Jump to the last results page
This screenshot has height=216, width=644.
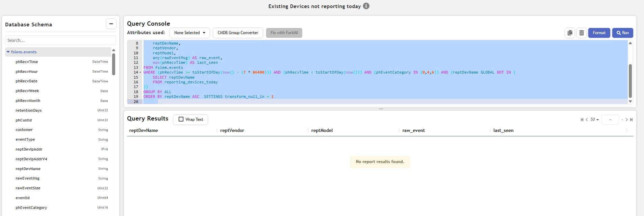click(631, 119)
